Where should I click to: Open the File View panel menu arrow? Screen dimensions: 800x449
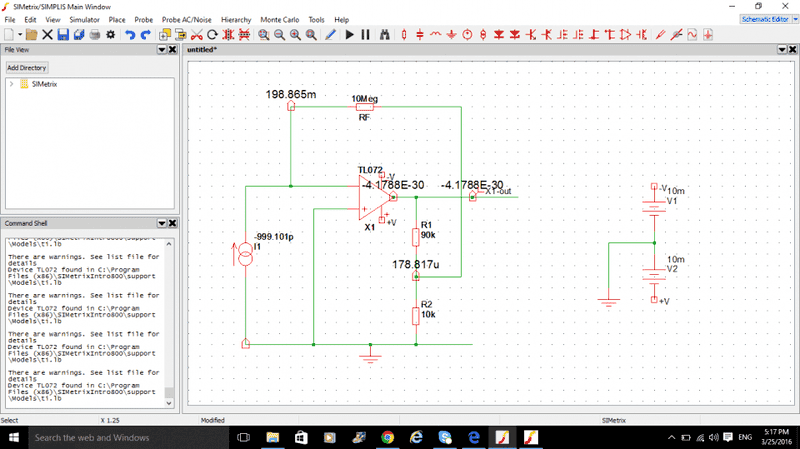161,49
